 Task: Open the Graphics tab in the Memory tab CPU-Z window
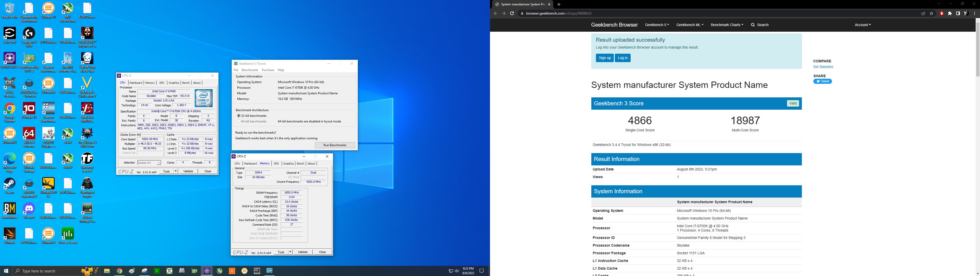click(288, 164)
